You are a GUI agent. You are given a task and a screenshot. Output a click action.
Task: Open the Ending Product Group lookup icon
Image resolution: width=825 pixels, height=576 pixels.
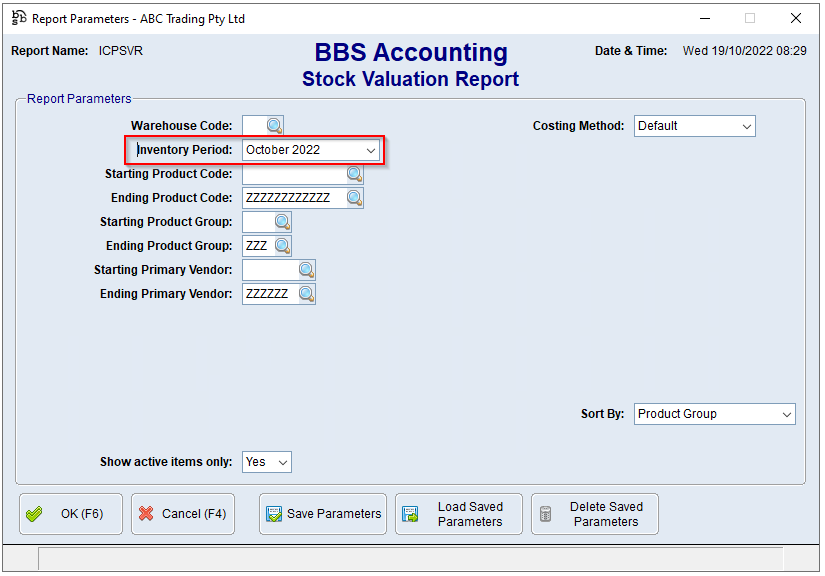tap(283, 245)
